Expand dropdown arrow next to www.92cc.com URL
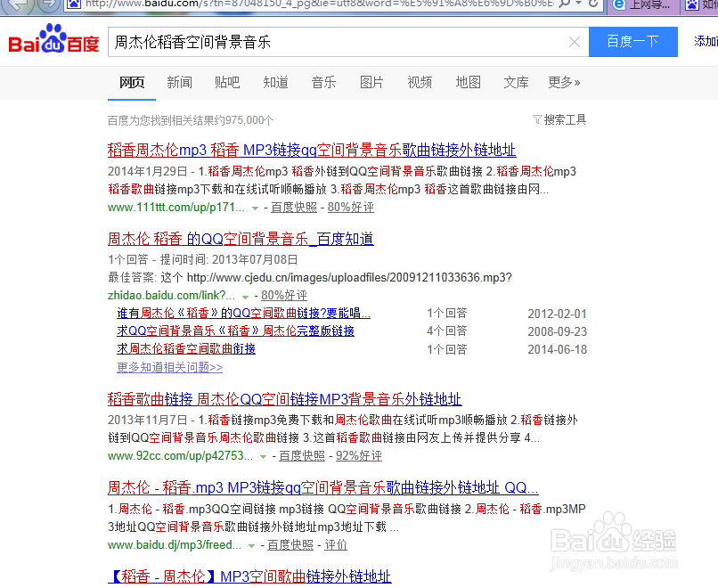 point(264,457)
